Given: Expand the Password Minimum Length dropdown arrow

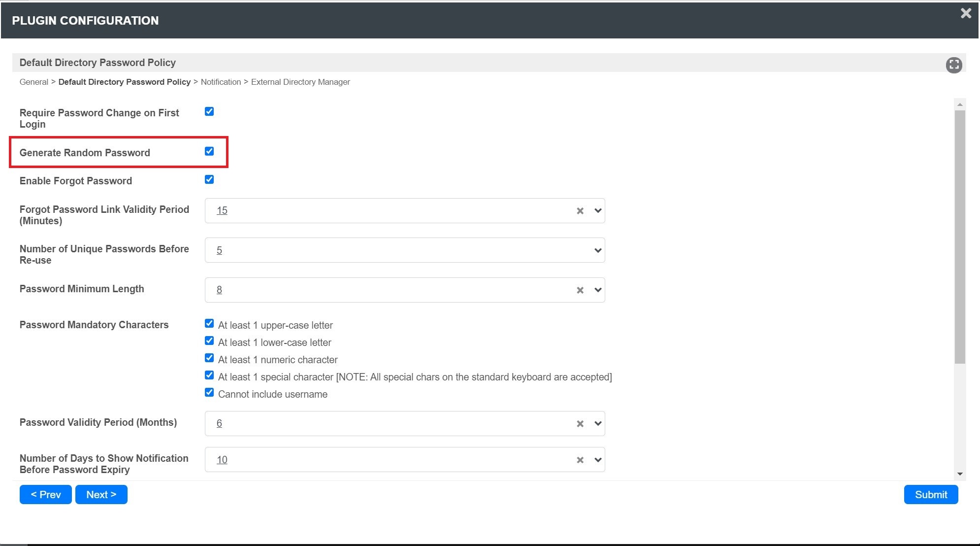Looking at the screenshot, I should tap(598, 290).
